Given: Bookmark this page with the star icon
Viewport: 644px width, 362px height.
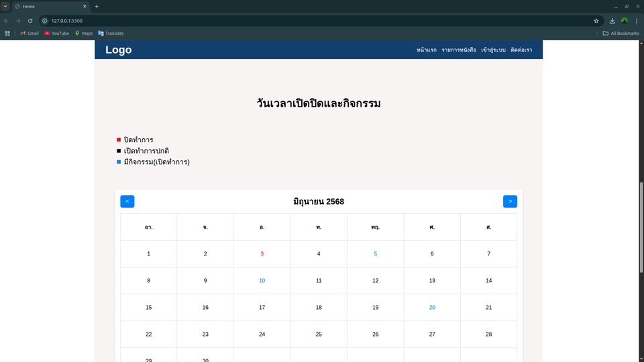Looking at the screenshot, I should tap(596, 21).
